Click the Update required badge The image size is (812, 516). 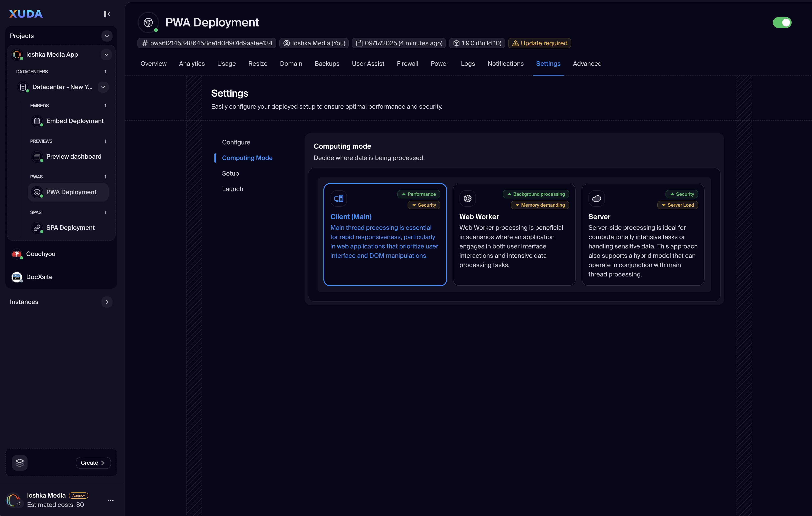point(539,43)
